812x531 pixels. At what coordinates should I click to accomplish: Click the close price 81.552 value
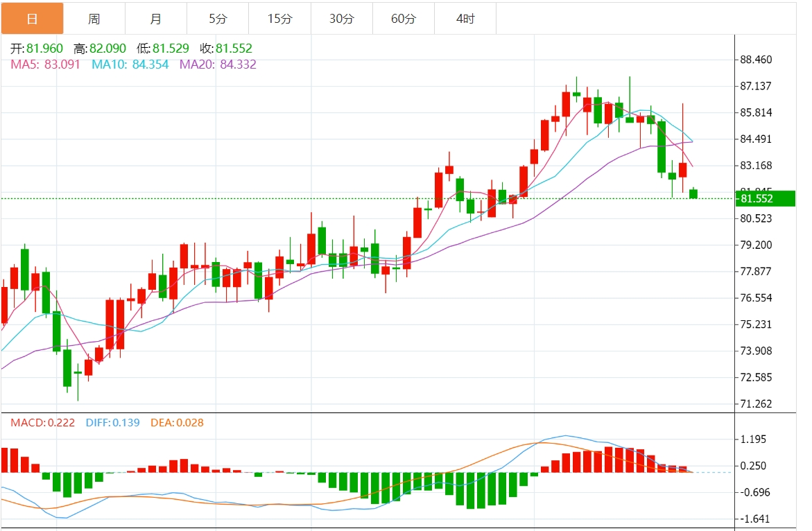[x=234, y=49]
